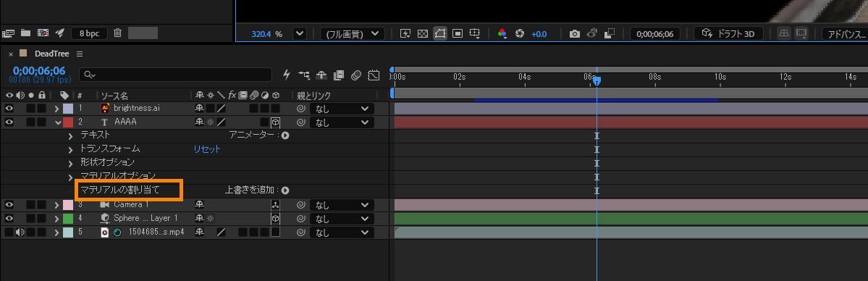Open project settings rocket icon
Viewport: 868px width, 281px height.
coord(60,33)
